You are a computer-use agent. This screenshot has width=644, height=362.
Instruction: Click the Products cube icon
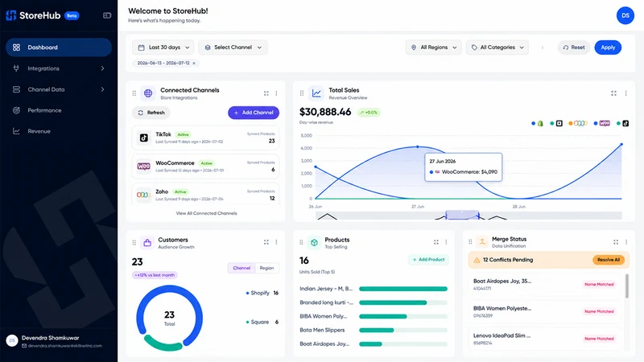(314, 243)
